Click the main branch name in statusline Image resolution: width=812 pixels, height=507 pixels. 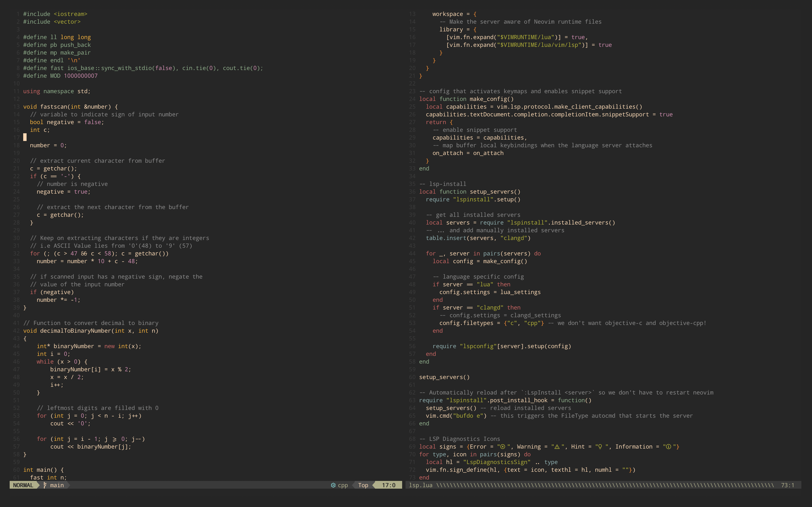click(57, 485)
